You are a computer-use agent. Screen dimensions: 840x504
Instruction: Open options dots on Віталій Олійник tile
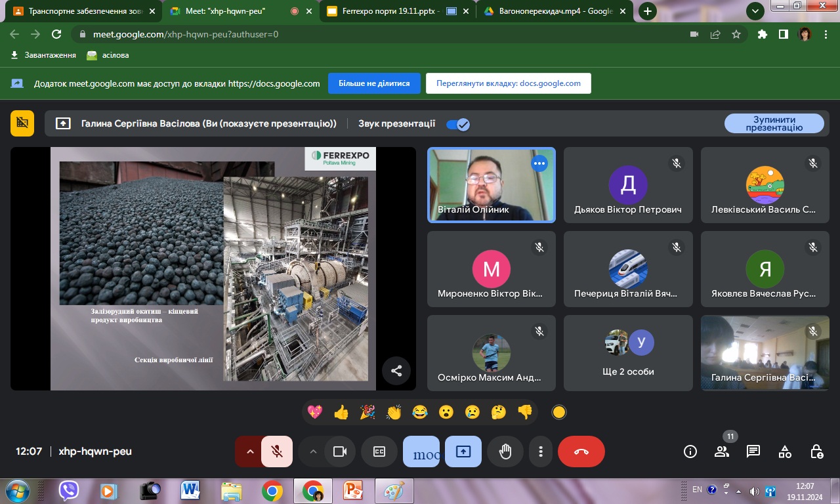[x=539, y=163]
